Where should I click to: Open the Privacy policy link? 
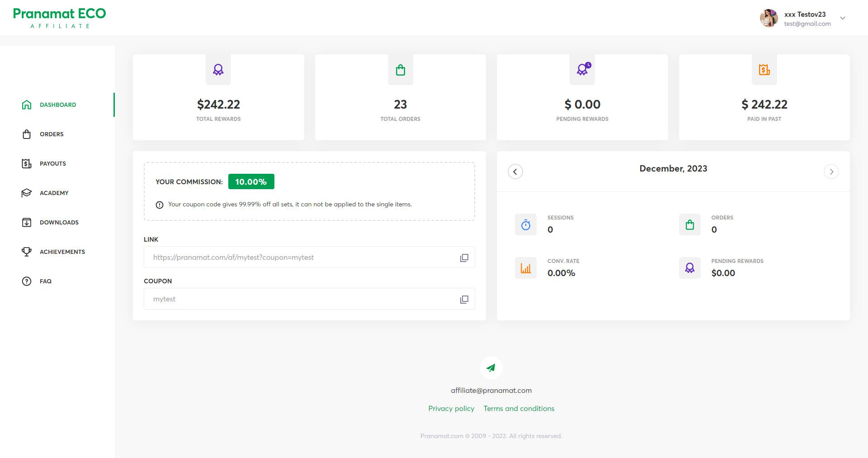click(x=451, y=409)
